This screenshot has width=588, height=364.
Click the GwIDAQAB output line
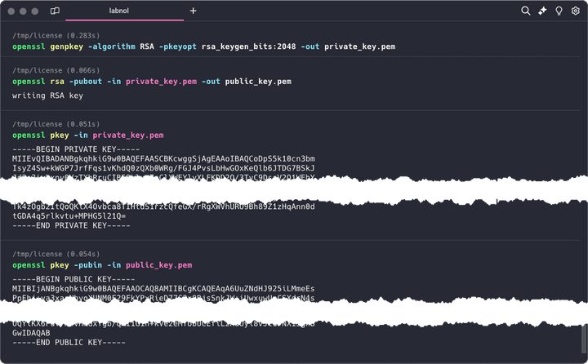(x=31, y=333)
